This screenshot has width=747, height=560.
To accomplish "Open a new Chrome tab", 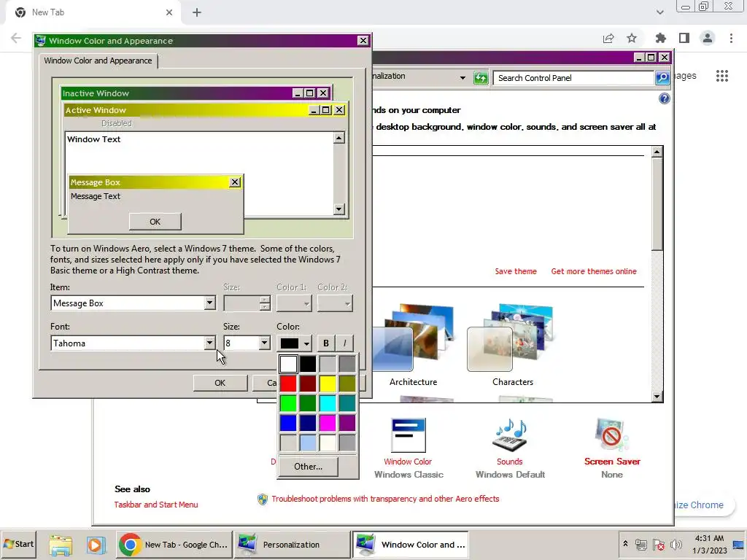I will (197, 12).
